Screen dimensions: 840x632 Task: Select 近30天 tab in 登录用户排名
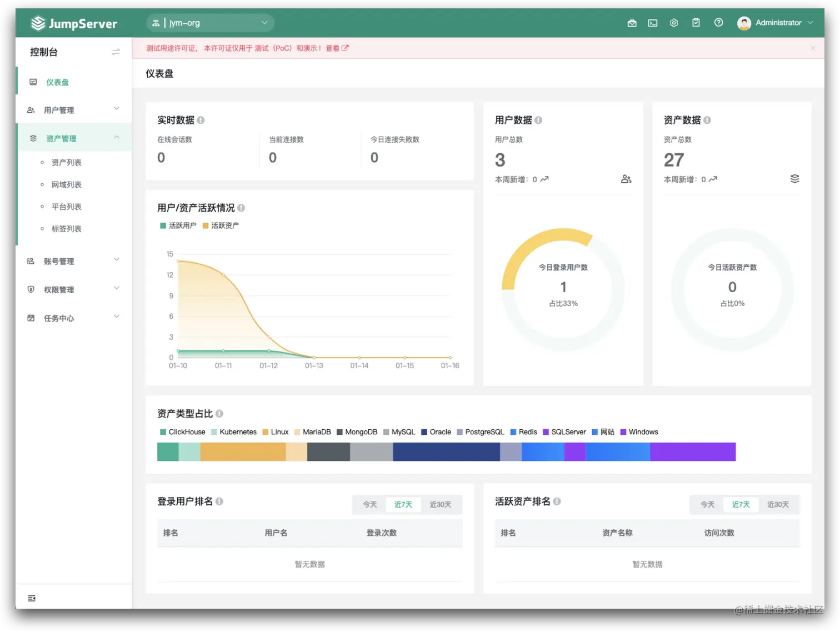pos(441,504)
